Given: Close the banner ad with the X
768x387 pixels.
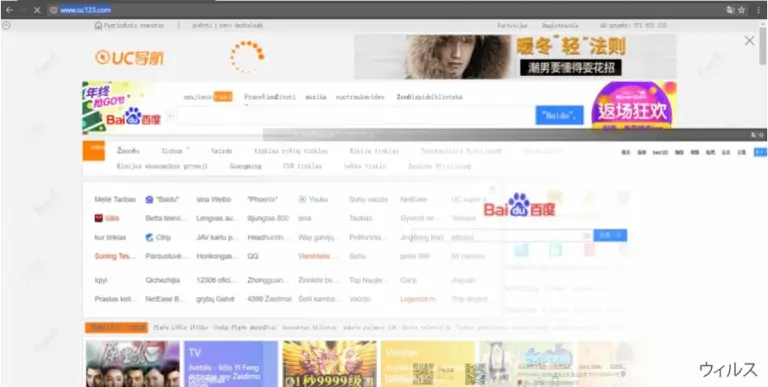Looking at the screenshot, I should point(749,41).
